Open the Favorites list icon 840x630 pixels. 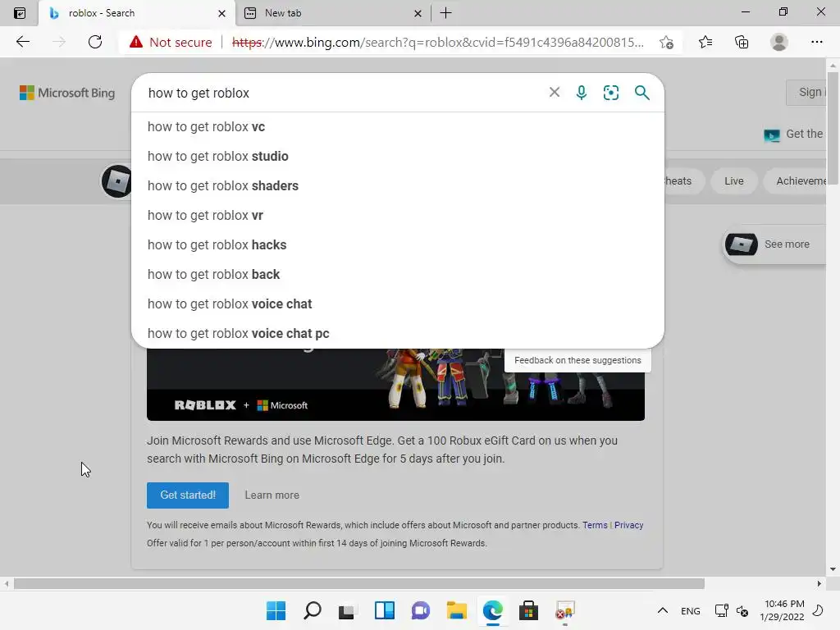[705, 42]
